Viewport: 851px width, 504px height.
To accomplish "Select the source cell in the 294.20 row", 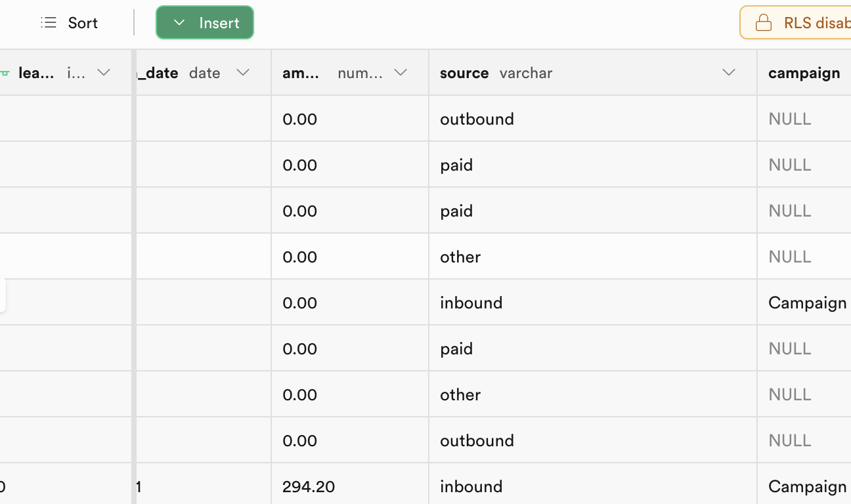I will (x=592, y=486).
